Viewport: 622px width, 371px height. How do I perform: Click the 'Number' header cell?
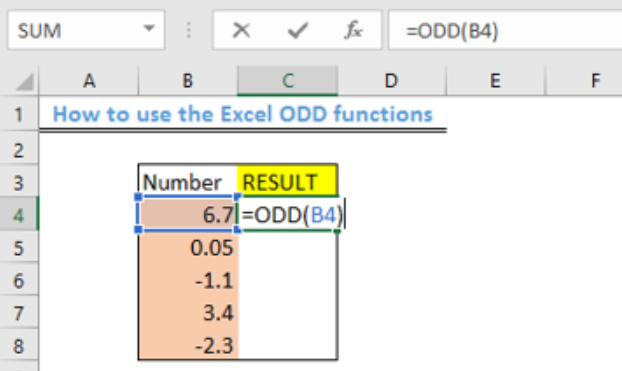pyautogui.click(x=188, y=181)
